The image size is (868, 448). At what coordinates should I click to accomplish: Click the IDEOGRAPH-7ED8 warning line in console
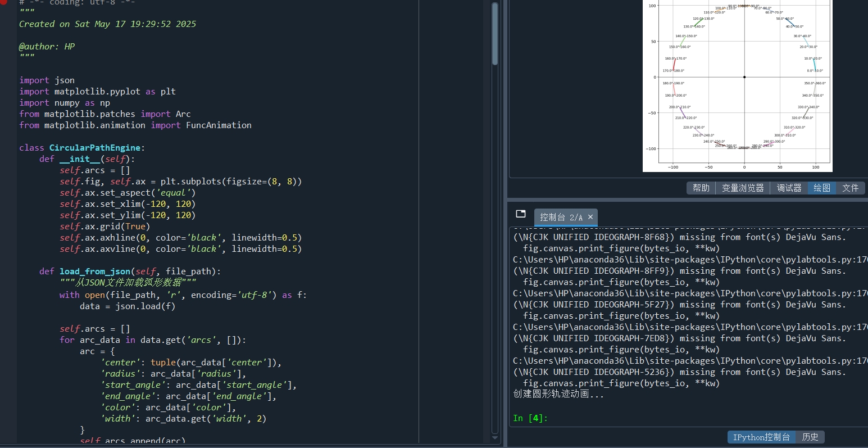(x=679, y=338)
